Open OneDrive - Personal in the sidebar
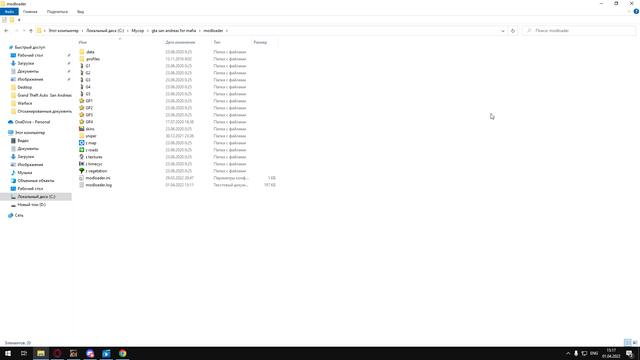 click(32, 122)
